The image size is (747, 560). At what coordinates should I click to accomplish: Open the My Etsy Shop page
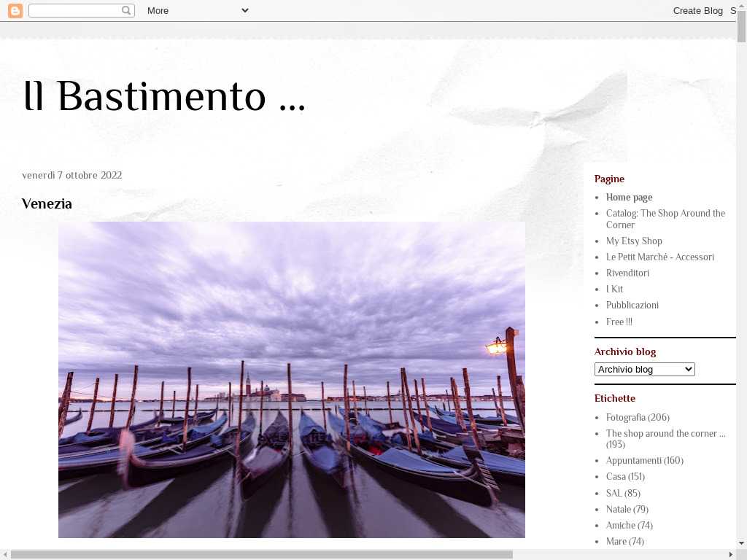pos(634,241)
